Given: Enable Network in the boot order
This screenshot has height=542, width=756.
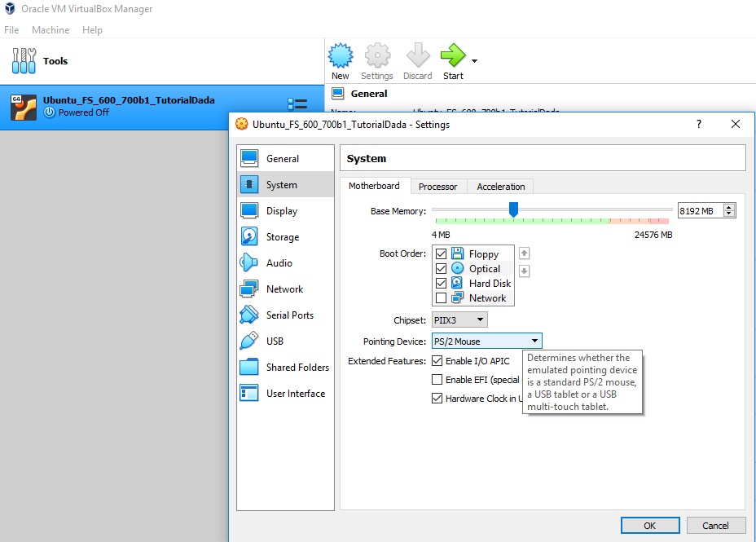Looking at the screenshot, I should (441, 298).
